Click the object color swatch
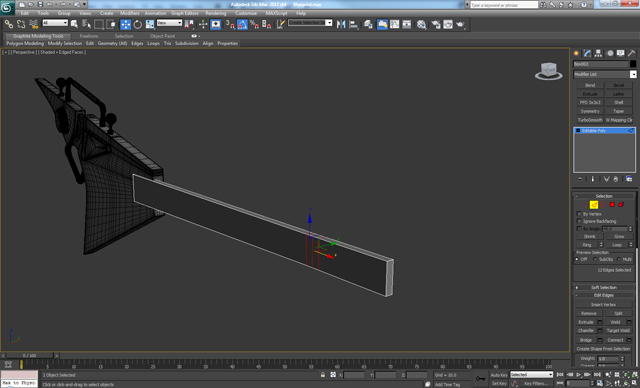 (633, 64)
